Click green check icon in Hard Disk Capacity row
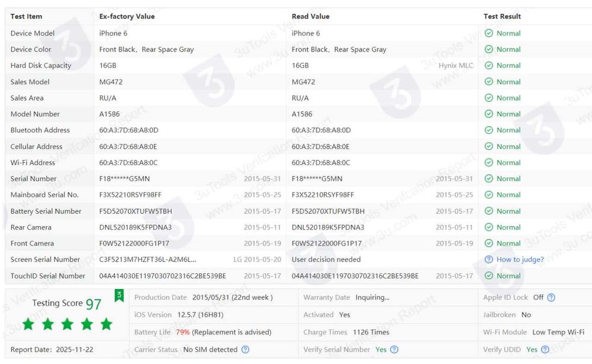This screenshot has width=592, height=364. coord(488,65)
